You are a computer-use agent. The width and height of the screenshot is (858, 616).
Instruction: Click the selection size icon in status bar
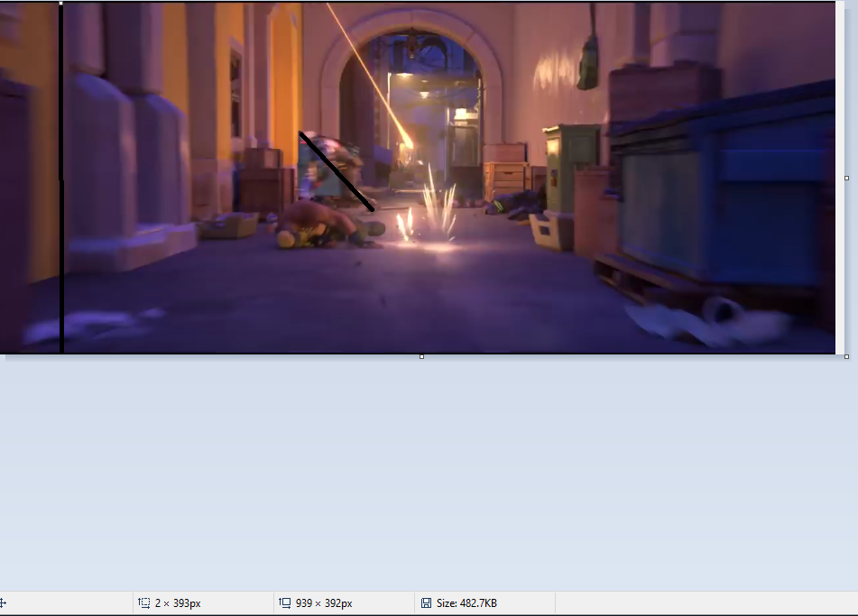tap(144, 602)
